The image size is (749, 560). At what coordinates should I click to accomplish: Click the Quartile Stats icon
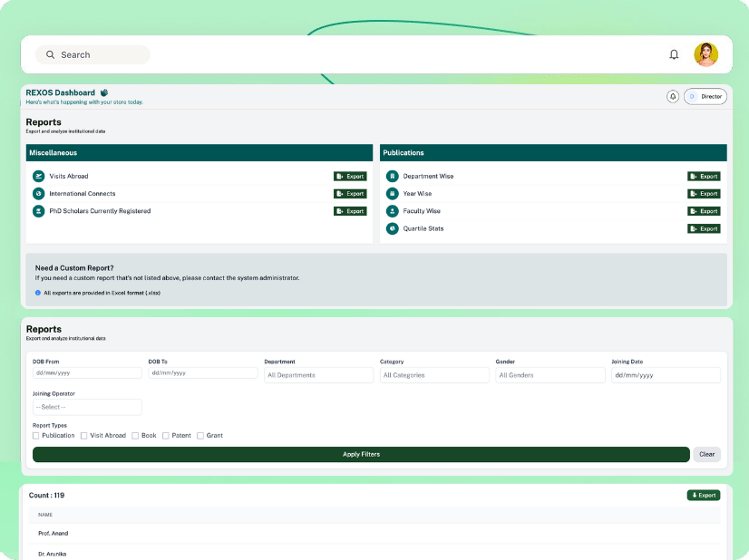393,228
